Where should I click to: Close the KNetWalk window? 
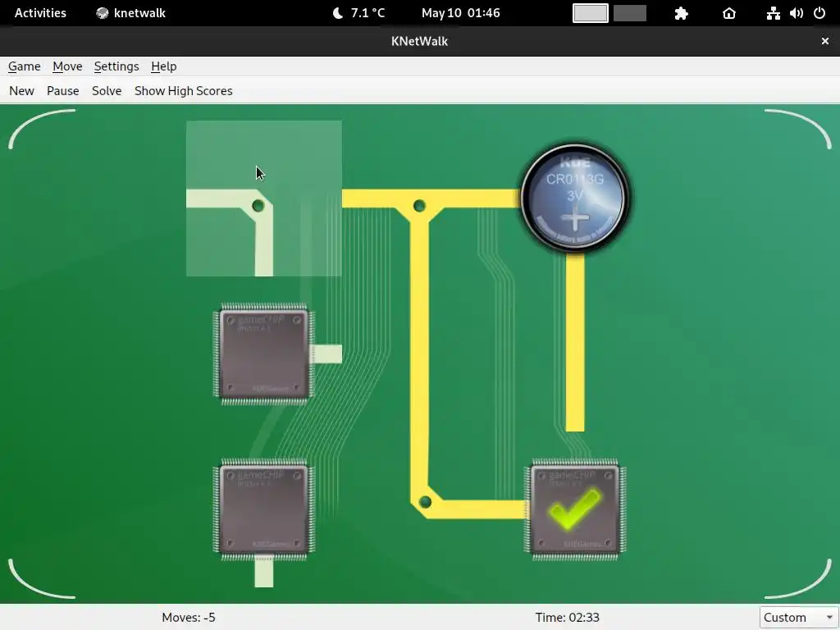tap(825, 41)
